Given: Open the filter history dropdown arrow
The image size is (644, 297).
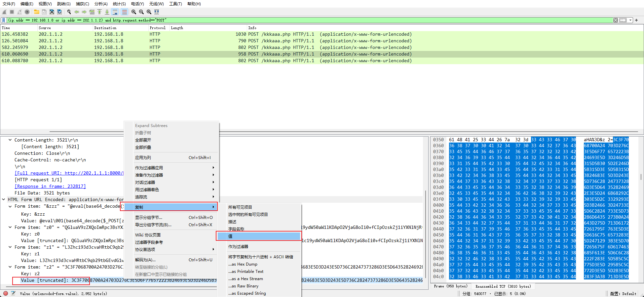Looking at the screenshot, I should [x=630, y=20].
